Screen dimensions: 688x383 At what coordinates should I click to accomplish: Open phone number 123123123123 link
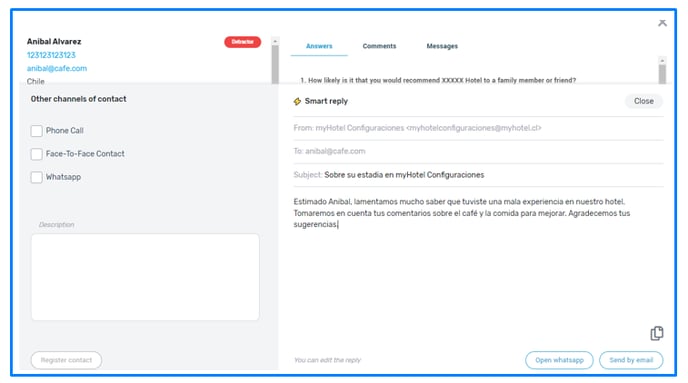51,55
